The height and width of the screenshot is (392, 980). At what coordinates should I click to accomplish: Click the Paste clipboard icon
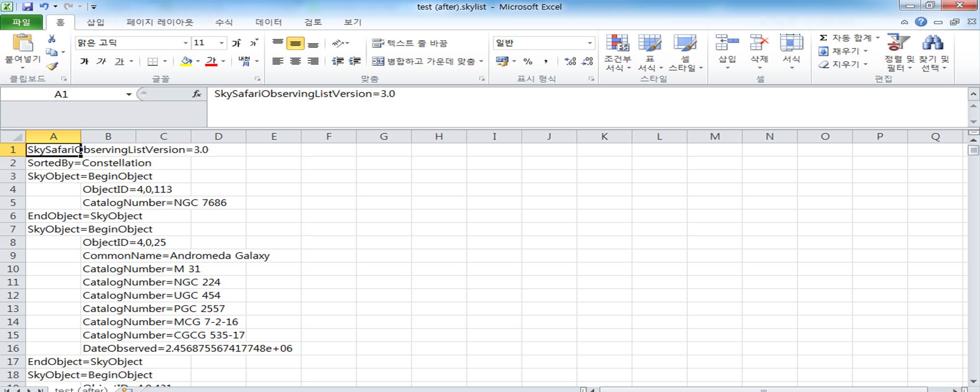click(23, 43)
